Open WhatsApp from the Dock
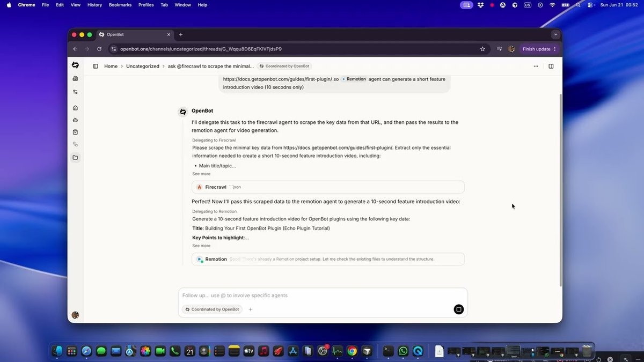The image size is (644, 362). (x=403, y=351)
